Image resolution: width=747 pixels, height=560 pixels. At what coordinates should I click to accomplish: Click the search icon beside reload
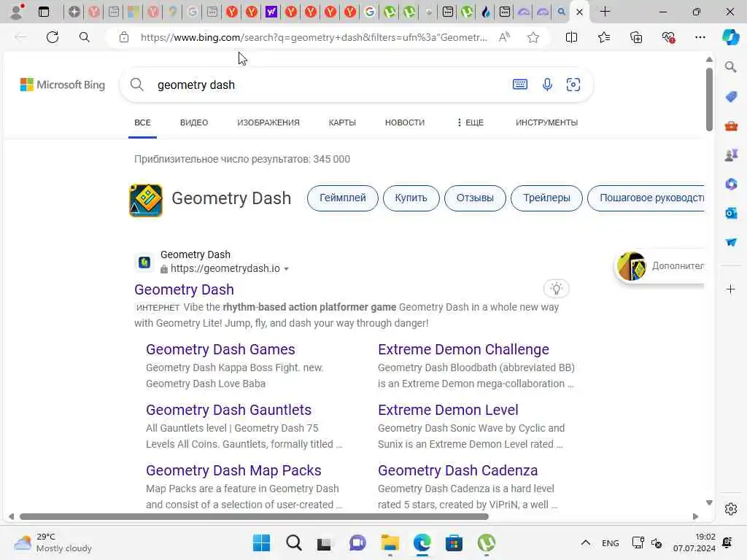coord(85,37)
